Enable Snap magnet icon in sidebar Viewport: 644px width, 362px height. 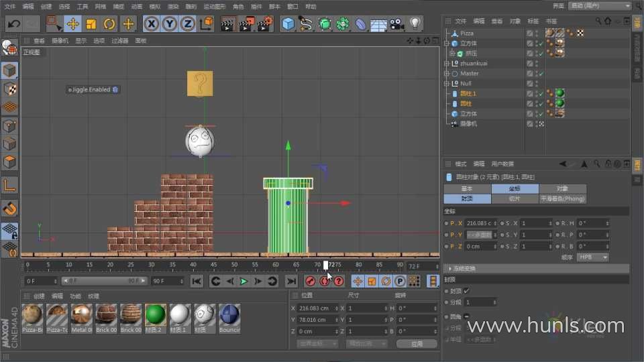point(9,209)
